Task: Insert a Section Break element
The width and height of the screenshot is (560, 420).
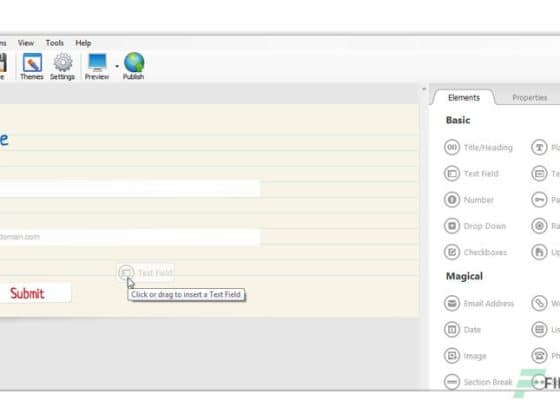Action: (478, 382)
